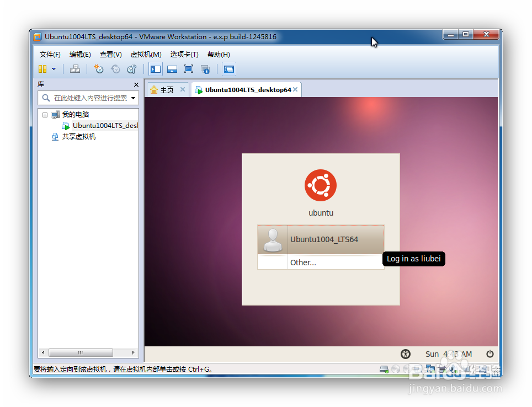
Task: Open the power options dropdown arrow
Action: coord(54,69)
